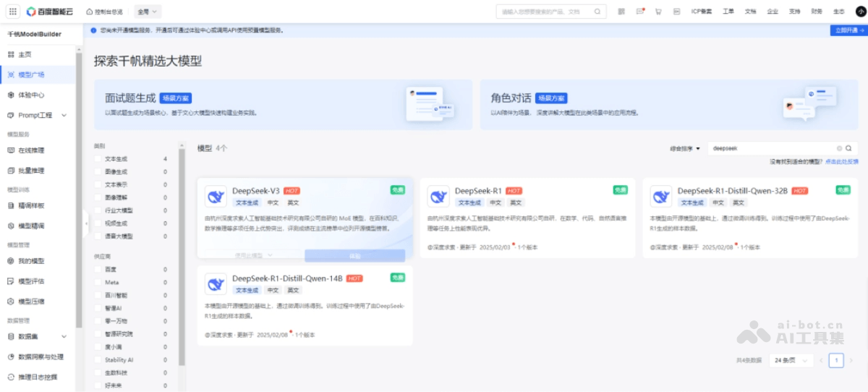Go to 体验中心 in sidebar
The height and width of the screenshot is (392, 868).
pos(31,95)
